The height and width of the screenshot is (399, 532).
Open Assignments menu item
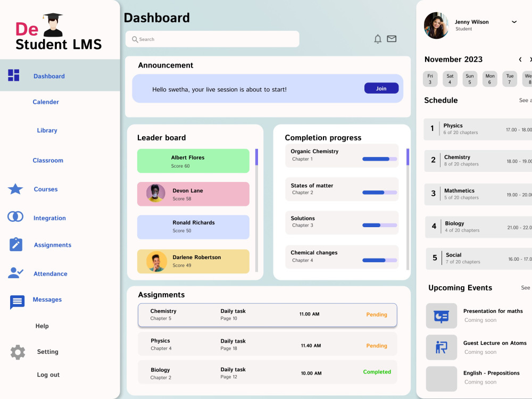point(53,245)
